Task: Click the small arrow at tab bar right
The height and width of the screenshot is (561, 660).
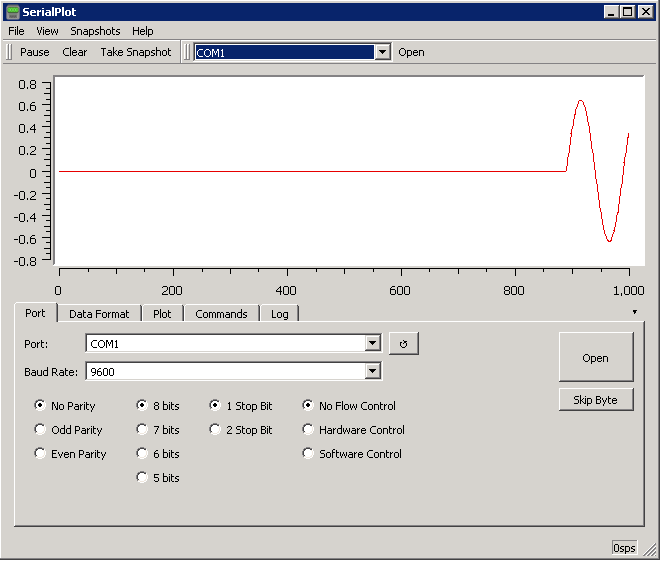Action: click(634, 312)
